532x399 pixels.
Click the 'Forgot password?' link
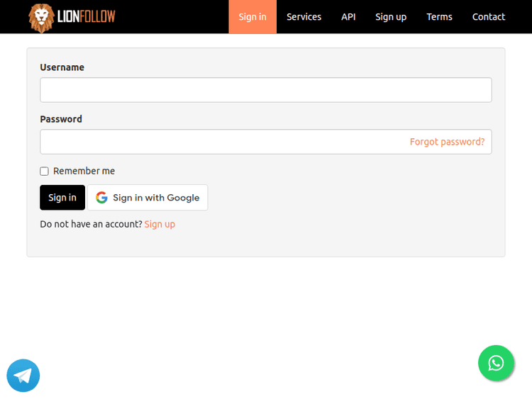(447, 142)
